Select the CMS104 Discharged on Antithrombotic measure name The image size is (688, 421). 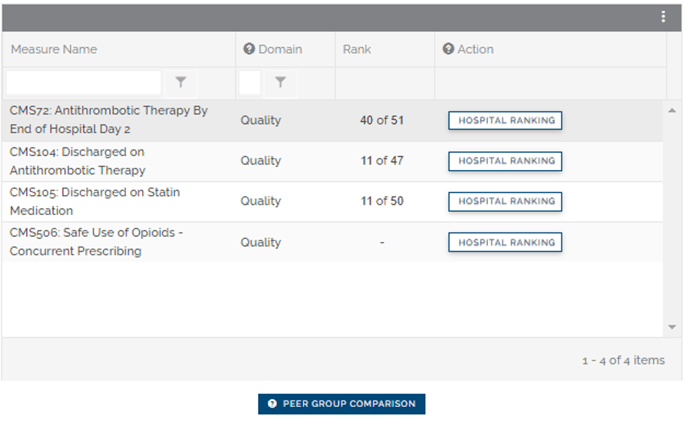(77, 161)
